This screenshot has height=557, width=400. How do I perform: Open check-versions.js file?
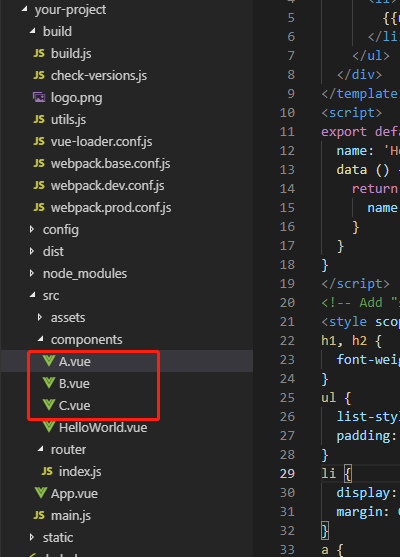tap(99, 76)
